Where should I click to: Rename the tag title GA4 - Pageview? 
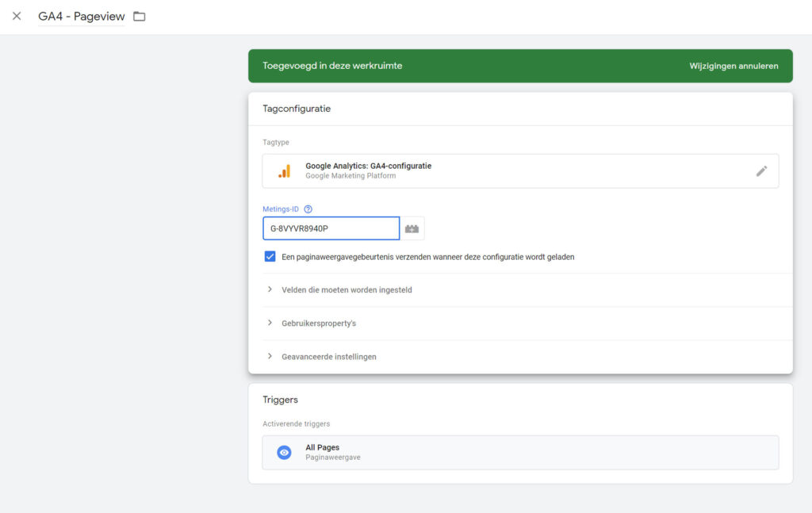click(82, 17)
